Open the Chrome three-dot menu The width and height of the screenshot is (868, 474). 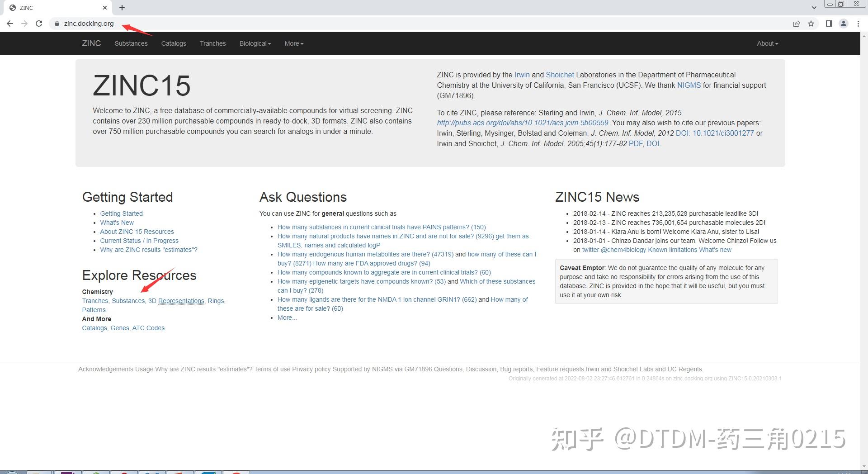click(x=859, y=24)
